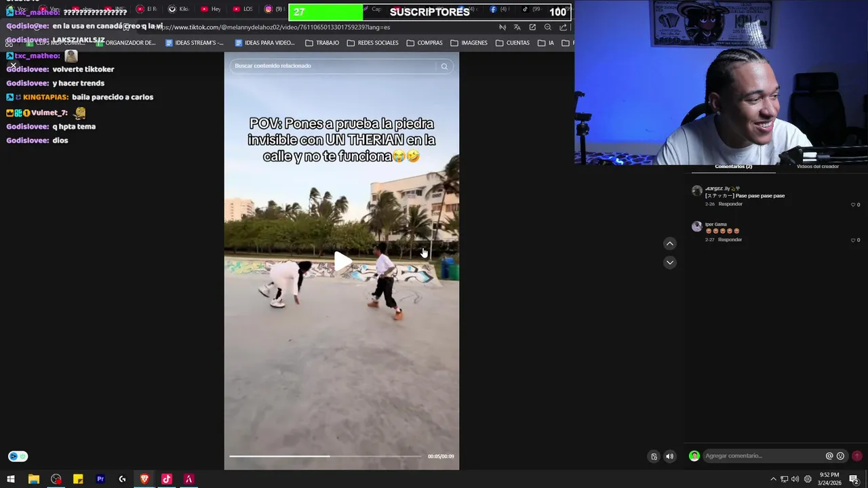Screen dimensions: 868x488
Task: Open Adobe Premiere Pro from taskbar
Action: (100, 479)
